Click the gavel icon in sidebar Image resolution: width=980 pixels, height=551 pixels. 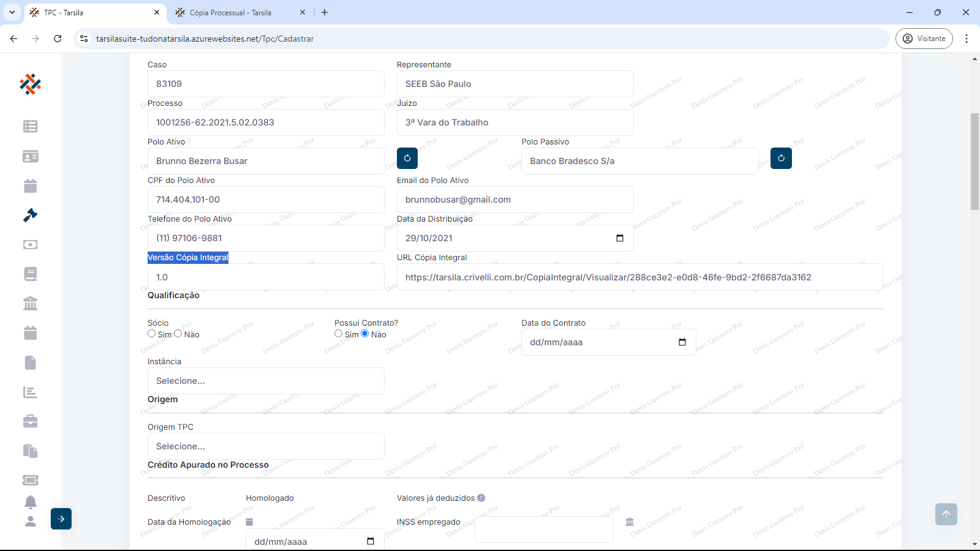point(30,215)
